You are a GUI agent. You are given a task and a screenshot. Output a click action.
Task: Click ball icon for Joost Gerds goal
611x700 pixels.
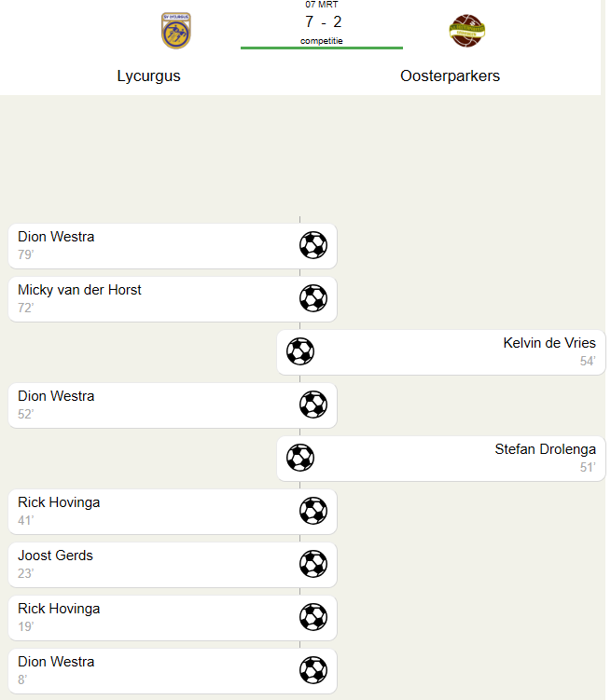coord(313,564)
